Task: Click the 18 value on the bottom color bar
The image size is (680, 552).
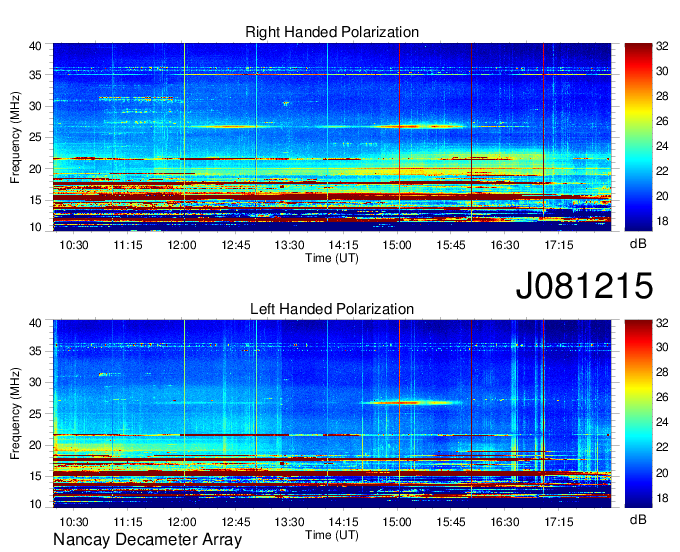Action: [x=662, y=498]
